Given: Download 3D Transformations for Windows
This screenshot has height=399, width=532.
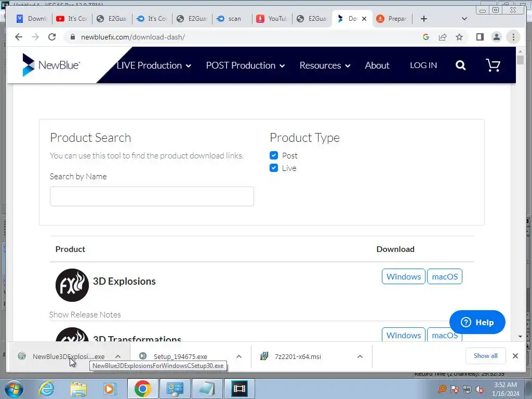Looking at the screenshot, I should tap(403, 335).
